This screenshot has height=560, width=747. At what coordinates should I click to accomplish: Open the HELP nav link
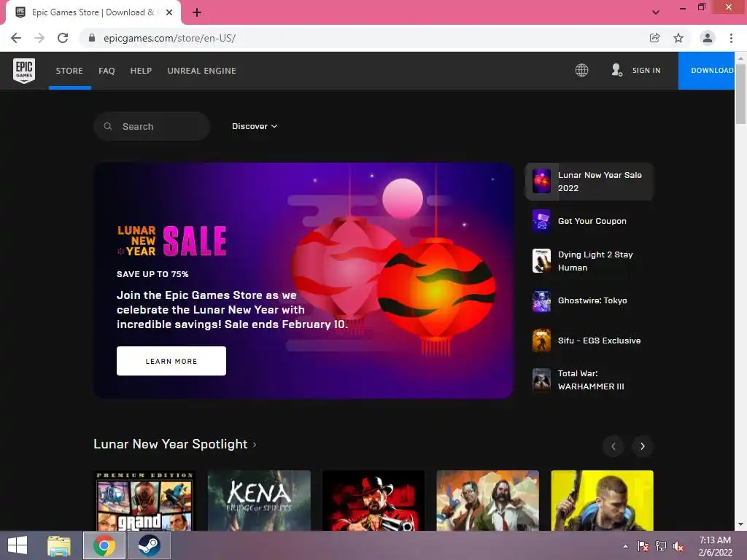141,71
